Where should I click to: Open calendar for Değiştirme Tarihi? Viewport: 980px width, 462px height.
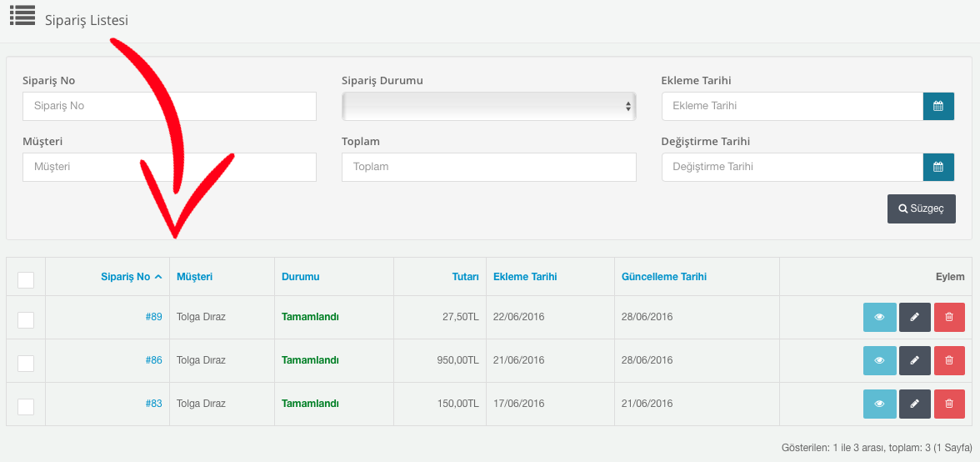pos(938,167)
